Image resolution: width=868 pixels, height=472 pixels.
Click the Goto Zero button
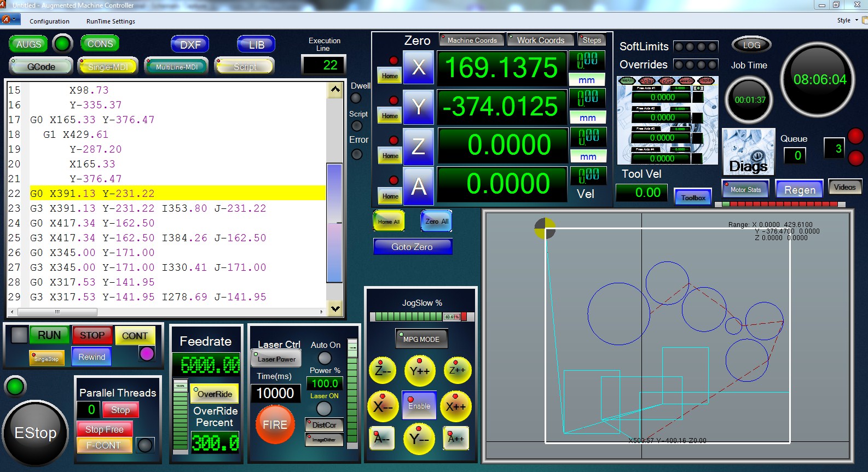(x=412, y=247)
